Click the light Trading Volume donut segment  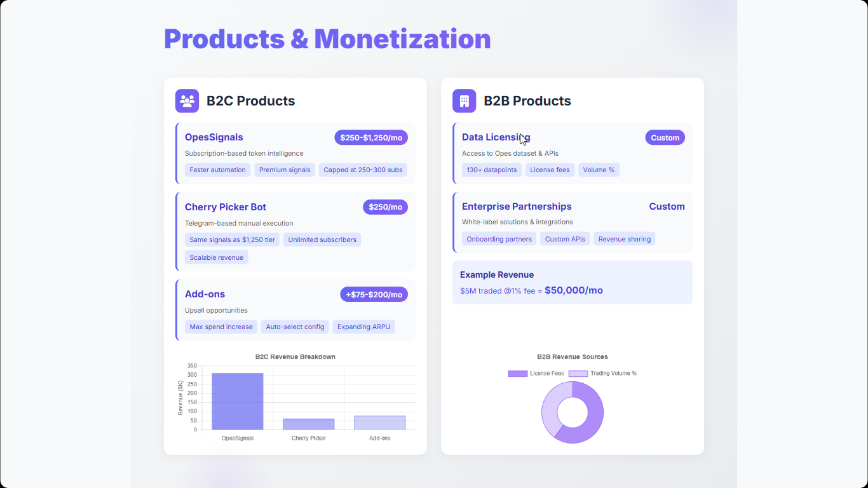550,407
